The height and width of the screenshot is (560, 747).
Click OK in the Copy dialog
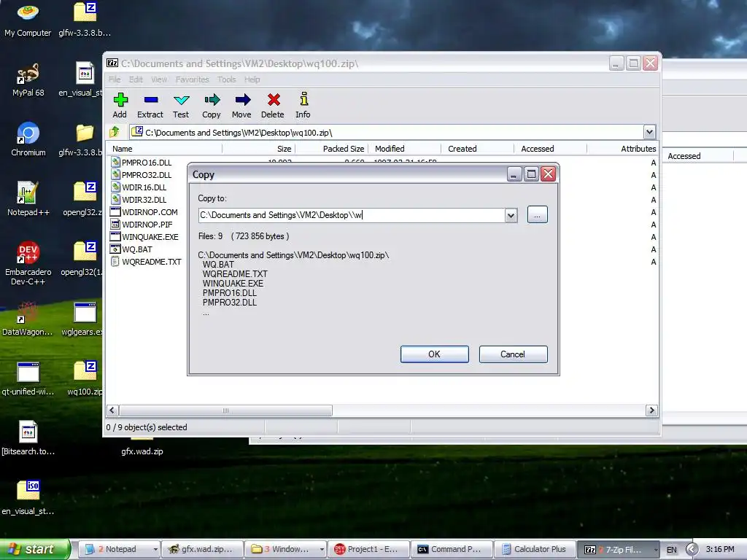(435, 354)
